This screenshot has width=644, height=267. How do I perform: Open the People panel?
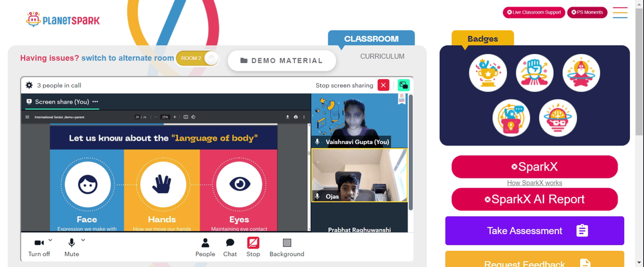click(205, 248)
